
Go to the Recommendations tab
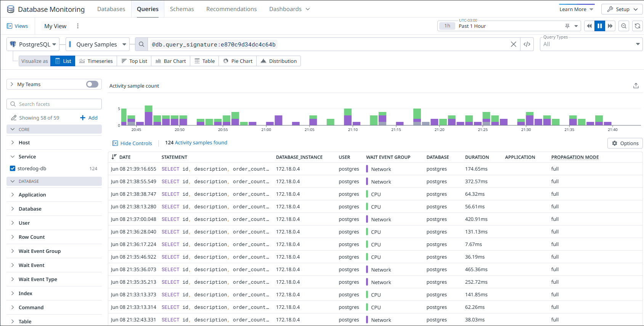pos(231,9)
